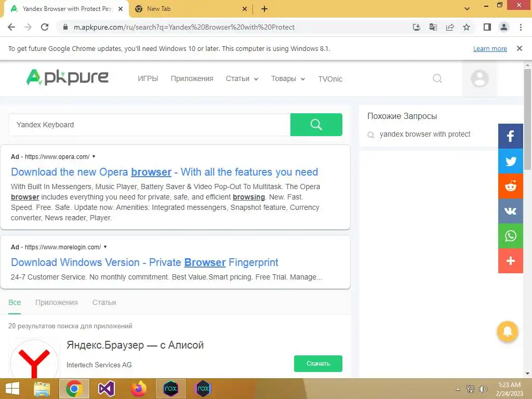The height and width of the screenshot is (399, 532).
Task: Open the TVOnic menu item
Action: [x=330, y=79]
